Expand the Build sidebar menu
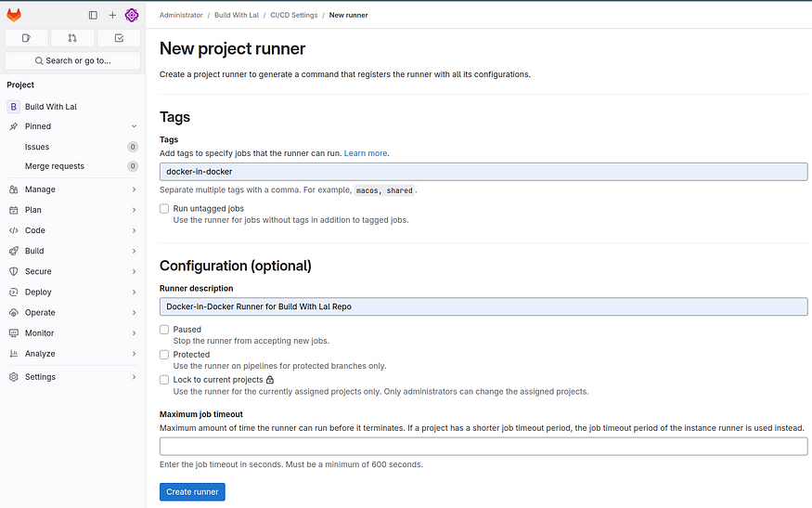 tap(72, 251)
